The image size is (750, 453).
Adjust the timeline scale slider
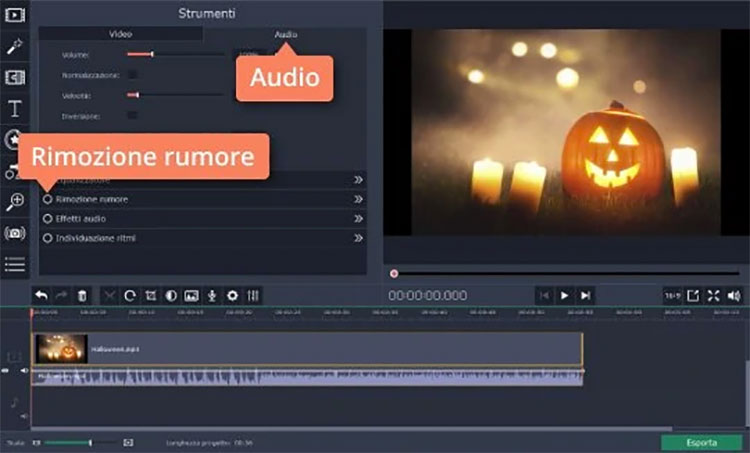pyautogui.click(x=80, y=442)
